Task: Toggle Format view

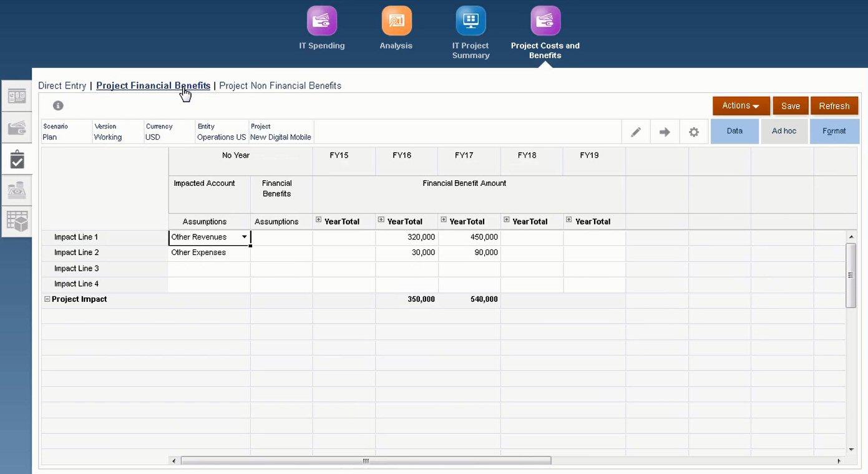Action: point(834,131)
